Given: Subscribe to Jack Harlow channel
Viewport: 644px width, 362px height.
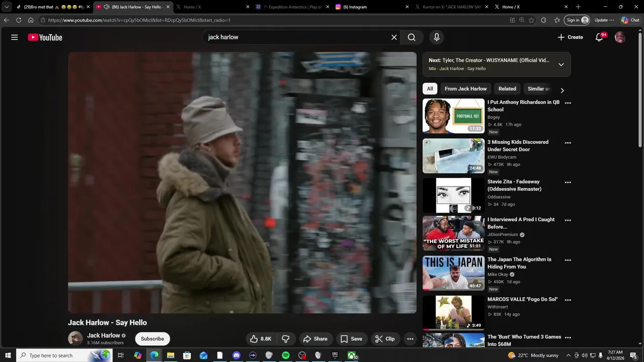Looking at the screenshot, I should (152, 339).
